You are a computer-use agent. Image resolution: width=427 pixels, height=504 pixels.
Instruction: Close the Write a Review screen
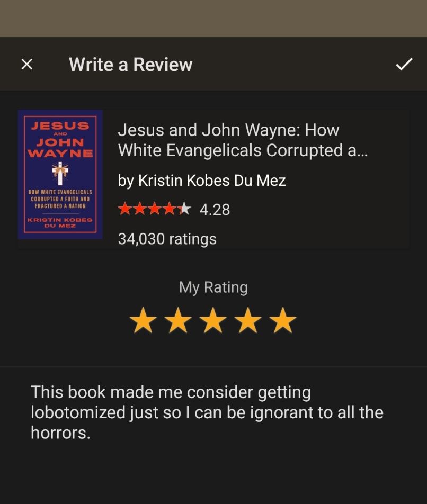click(x=27, y=64)
